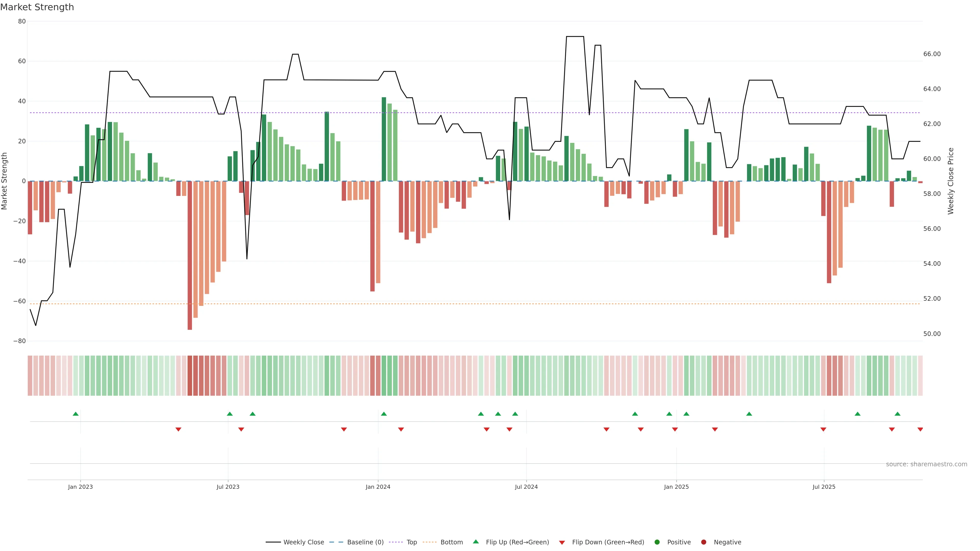Click the red Negative legend dot
Viewport: 980px width, 551px height.
703,542
